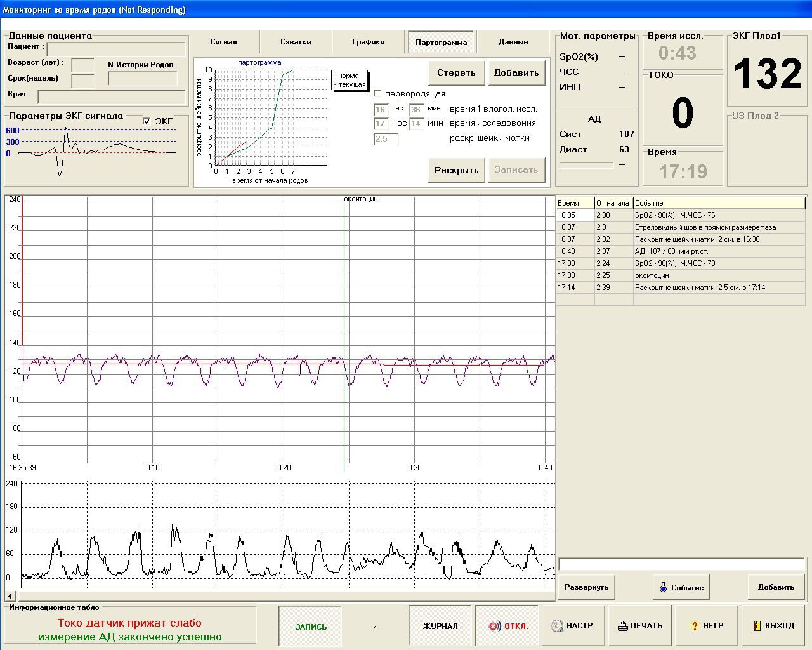Screen dimensions: 812x650
Task: Click the Пациент name field
Action: coord(116,50)
